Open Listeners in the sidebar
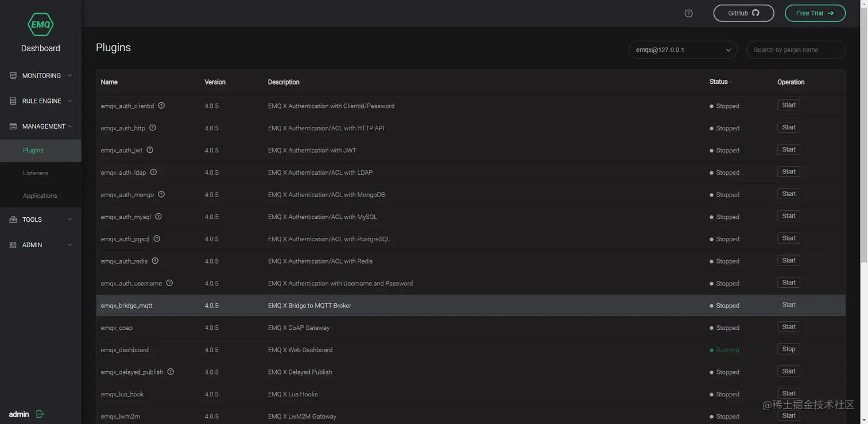Image resolution: width=868 pixels, height=424 pixels. tap(41, 173)
